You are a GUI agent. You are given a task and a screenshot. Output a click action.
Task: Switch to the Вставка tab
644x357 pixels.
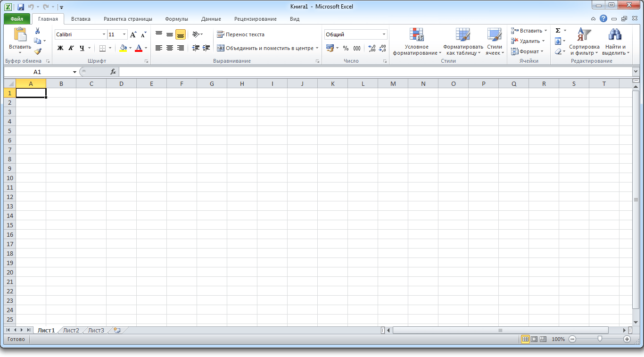pos(81,19)
